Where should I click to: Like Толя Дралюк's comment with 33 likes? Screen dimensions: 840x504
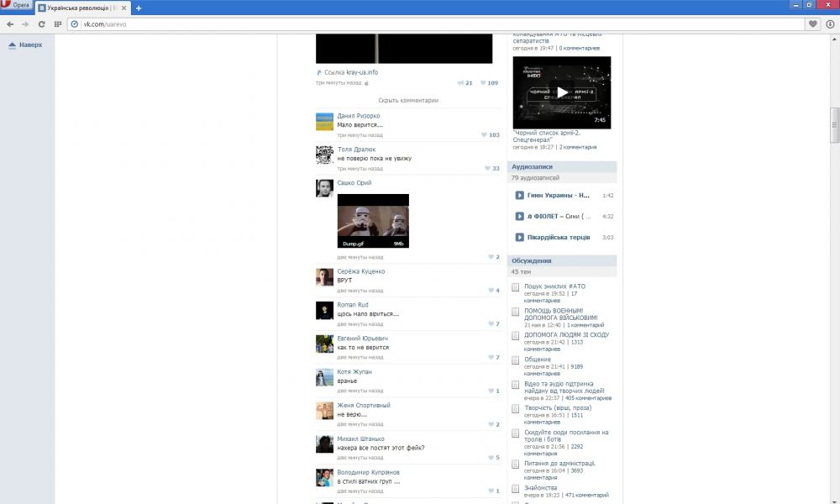491,168
